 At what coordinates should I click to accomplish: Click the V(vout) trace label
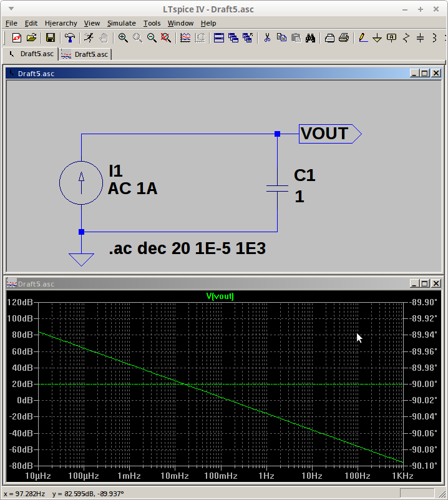click(220, 297)
